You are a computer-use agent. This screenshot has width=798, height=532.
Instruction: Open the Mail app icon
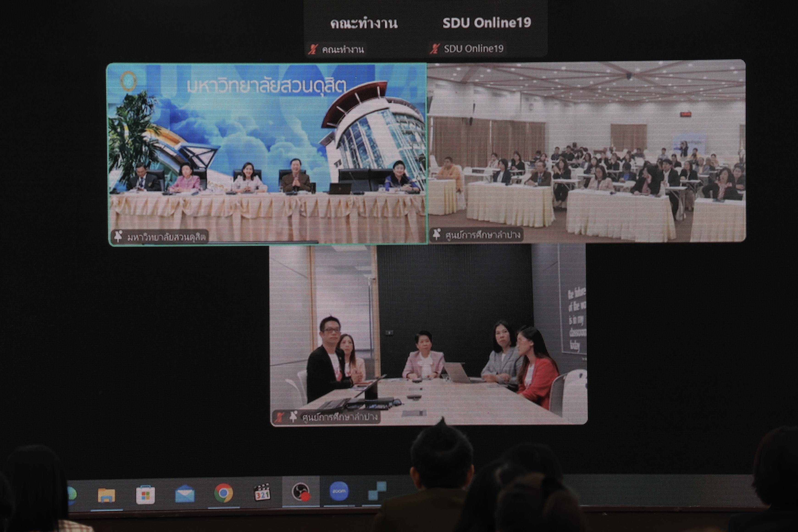tap(185, 494)
